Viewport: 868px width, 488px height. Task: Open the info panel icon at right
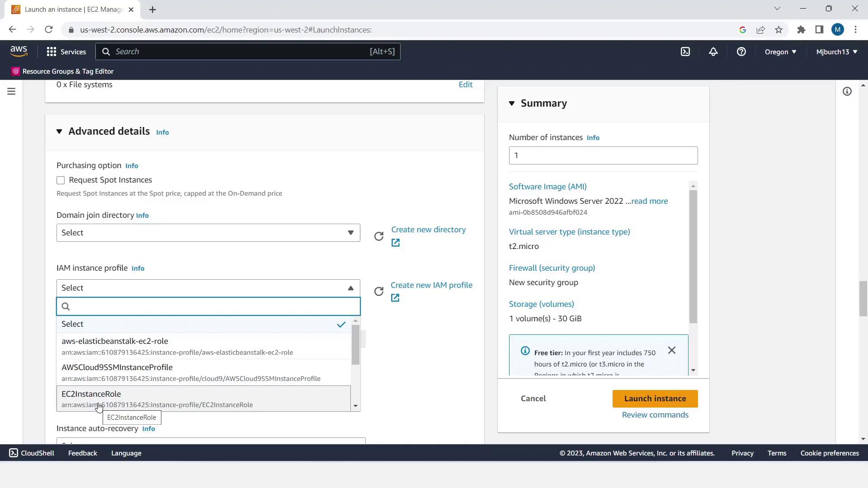[847, 92]
